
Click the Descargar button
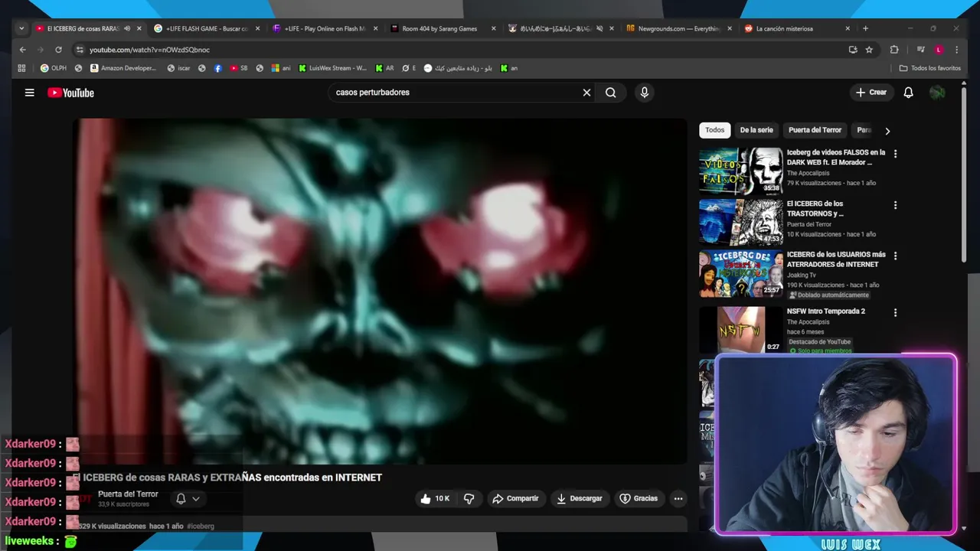(579, 498)
